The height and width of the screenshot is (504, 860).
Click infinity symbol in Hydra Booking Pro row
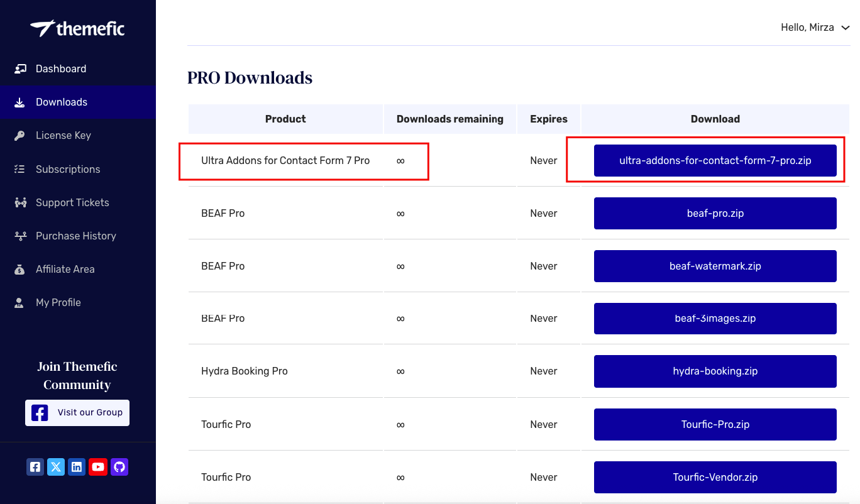(400, 371)
